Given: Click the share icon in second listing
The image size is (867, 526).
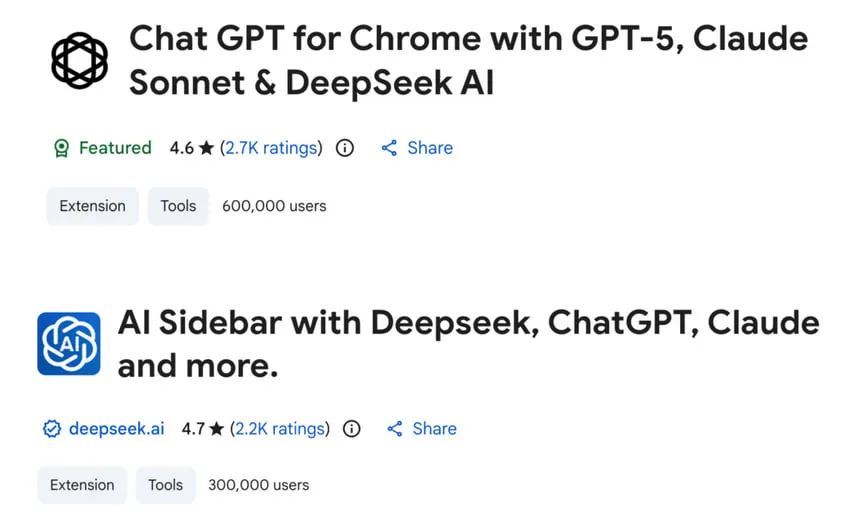Looking at the screenshot, I should 395,429.
